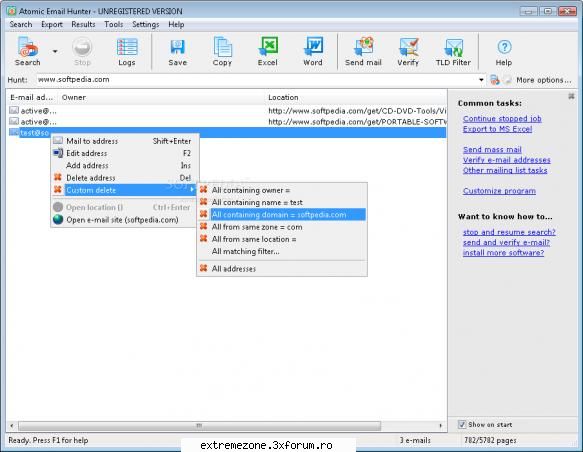
Task: Click the Hunt URL input field
Action: pyautogui.click(x=257, y=80)
